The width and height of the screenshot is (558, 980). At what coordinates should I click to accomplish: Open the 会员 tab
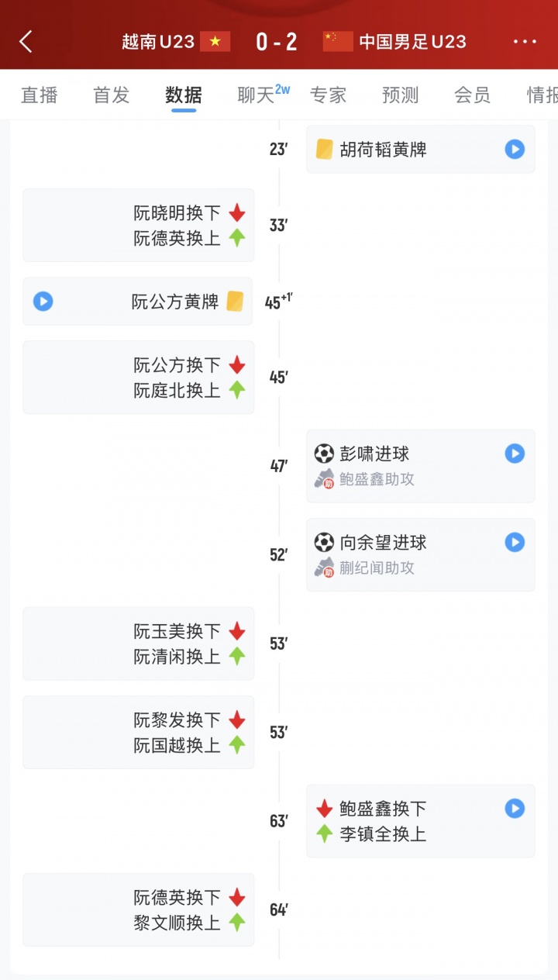point(472,95)
